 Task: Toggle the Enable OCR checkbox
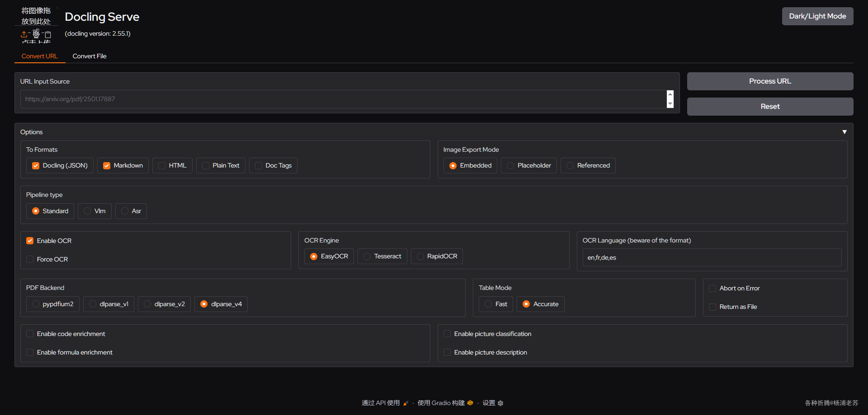click(30, 241)
